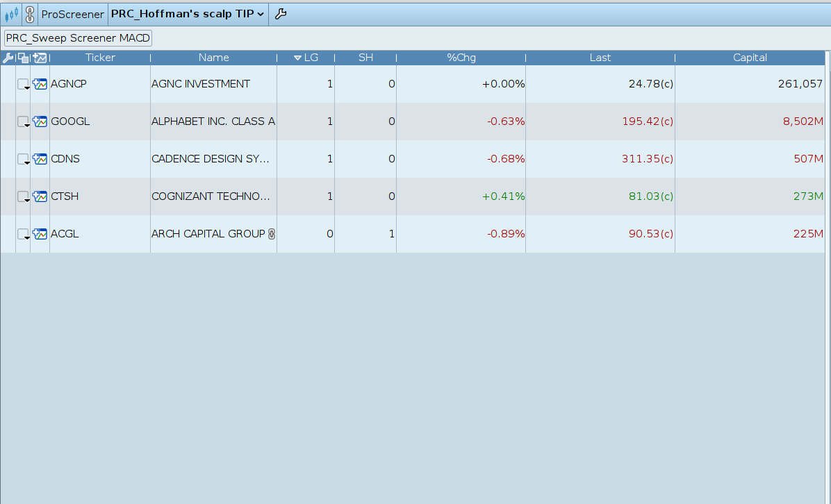Image resolution: width=831 pixels, height=504 pixels.
Task: Click the wrench icon in the table header
Action: (8, 58)
